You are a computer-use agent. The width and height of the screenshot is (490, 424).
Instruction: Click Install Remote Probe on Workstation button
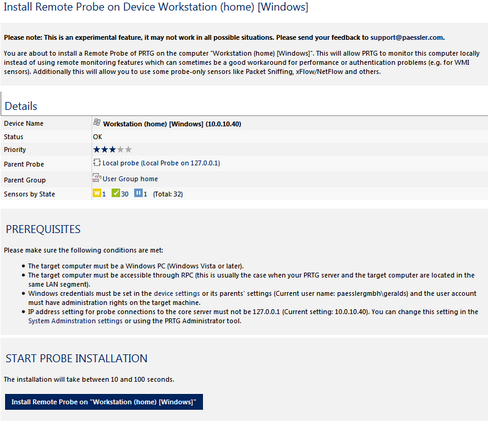(x=104, y=402)
